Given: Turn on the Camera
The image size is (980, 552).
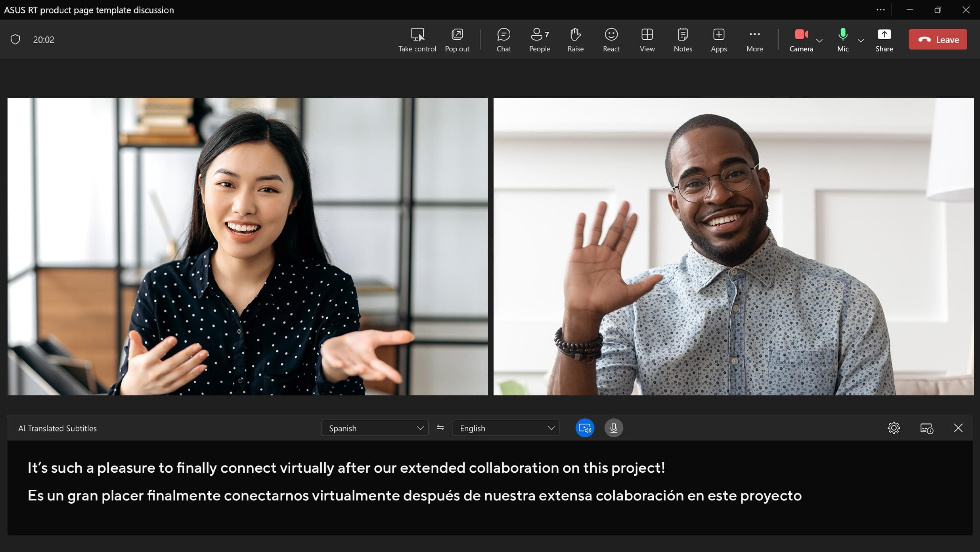Looking at the screenshot, I should click(x=801, y=39).
